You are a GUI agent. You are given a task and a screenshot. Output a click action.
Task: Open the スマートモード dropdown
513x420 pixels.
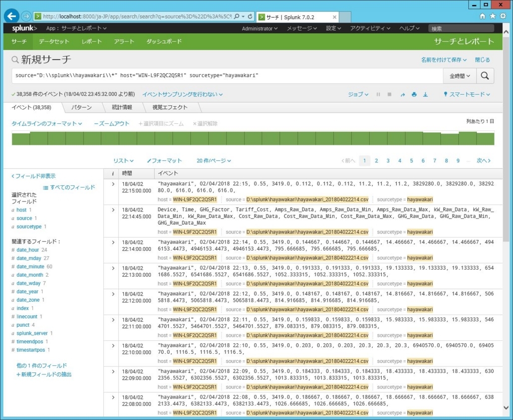(467, 94)
